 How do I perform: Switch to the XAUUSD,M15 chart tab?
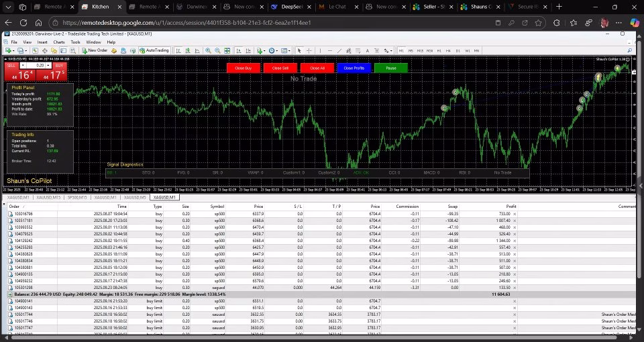[x=48, y=197]
